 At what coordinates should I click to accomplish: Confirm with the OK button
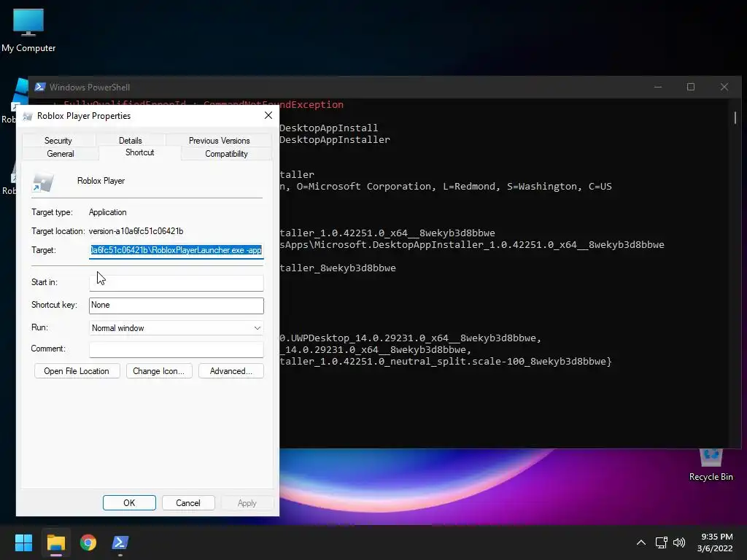coord(129,503)
